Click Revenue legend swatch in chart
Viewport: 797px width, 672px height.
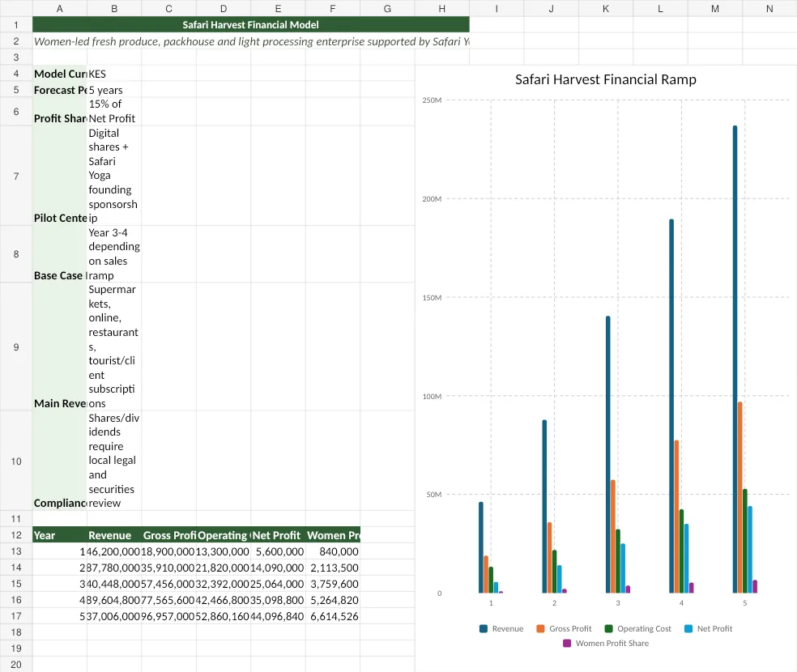tap(484, 628)
